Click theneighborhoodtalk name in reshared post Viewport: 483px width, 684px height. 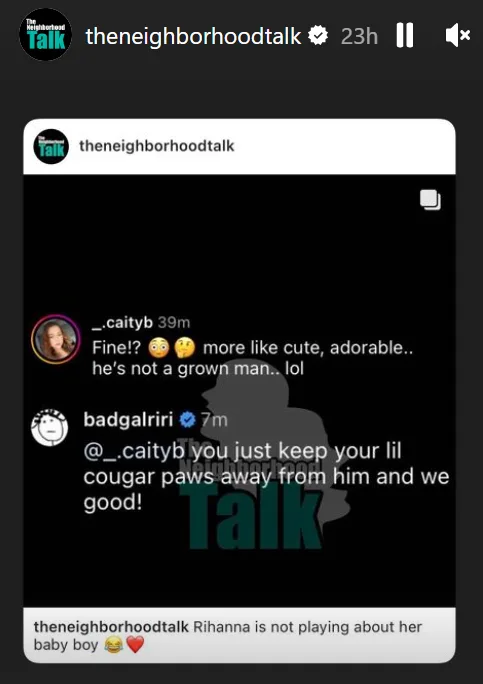coord(157,146)
